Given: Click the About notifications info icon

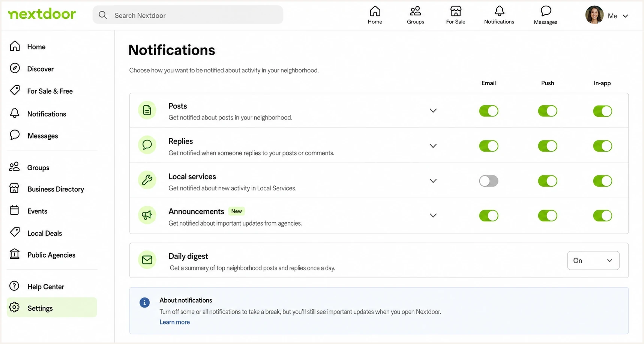Looking at the screenshot, I should [x=144, y=303].
